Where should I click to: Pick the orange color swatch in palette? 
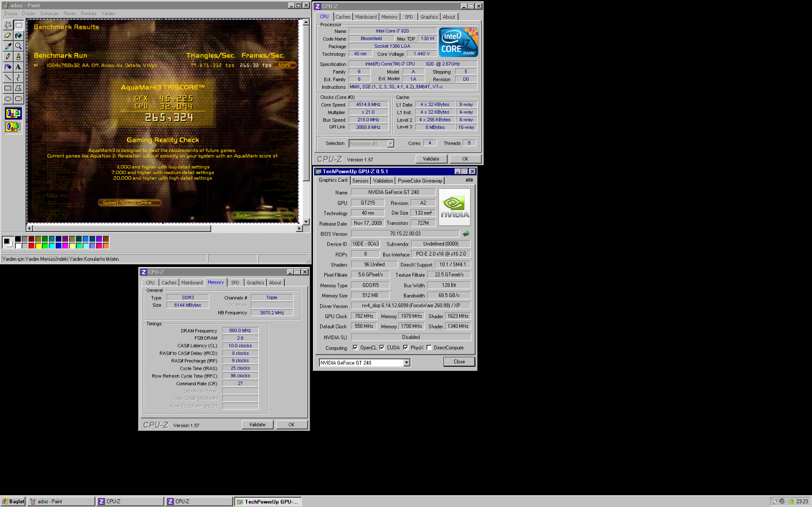pos(106,246)
